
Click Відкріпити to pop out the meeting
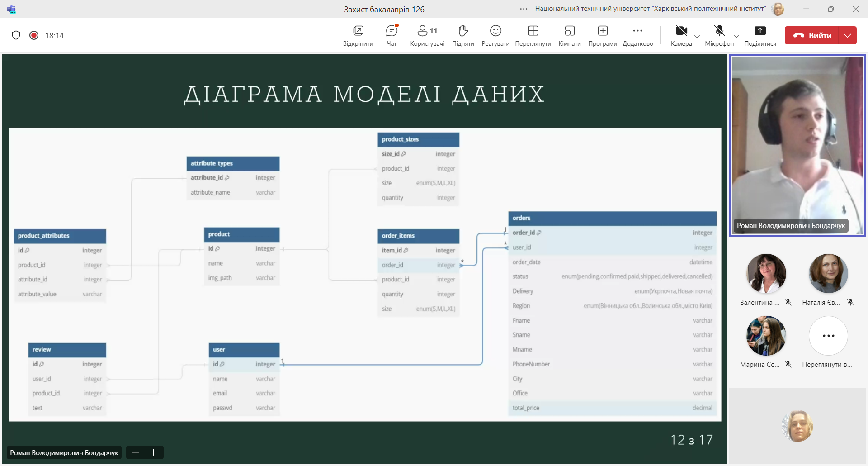coord(358,35)
